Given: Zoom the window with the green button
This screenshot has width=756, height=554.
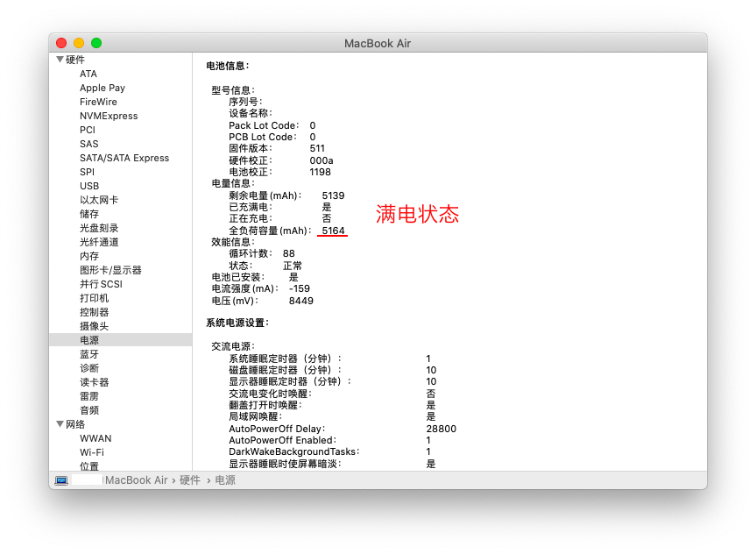Looking at the screenshot, I should tap(96, 43).
